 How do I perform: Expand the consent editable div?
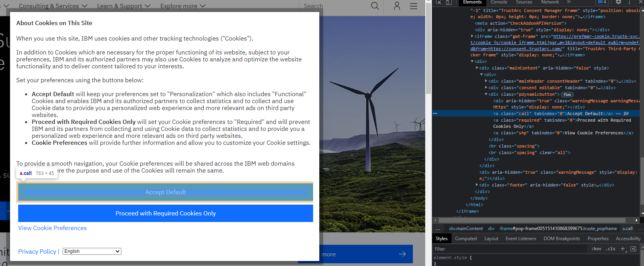486,88
